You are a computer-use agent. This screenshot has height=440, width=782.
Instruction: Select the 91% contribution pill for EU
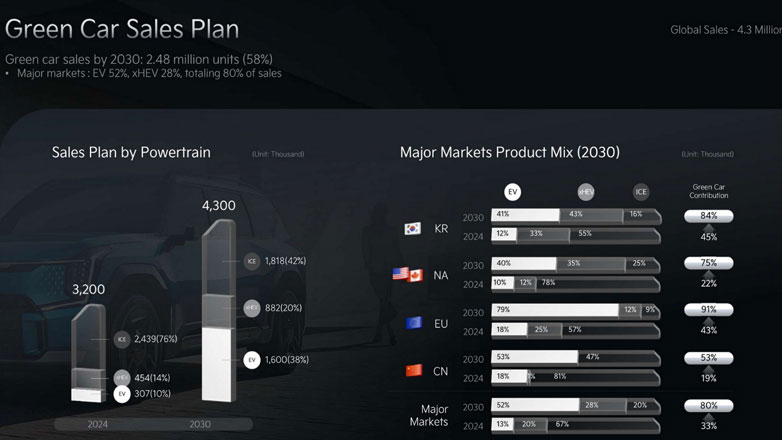709,310
